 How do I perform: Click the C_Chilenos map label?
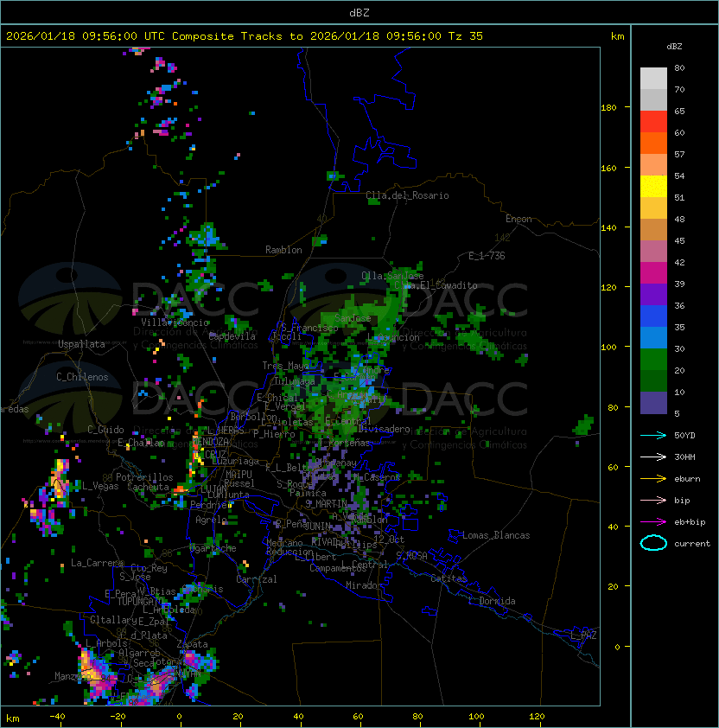click(x=82, y=377)
